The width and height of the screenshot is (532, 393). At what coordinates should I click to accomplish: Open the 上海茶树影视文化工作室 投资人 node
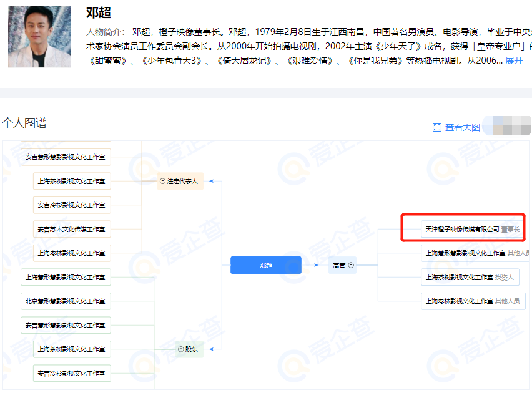(x=470, y=276)
